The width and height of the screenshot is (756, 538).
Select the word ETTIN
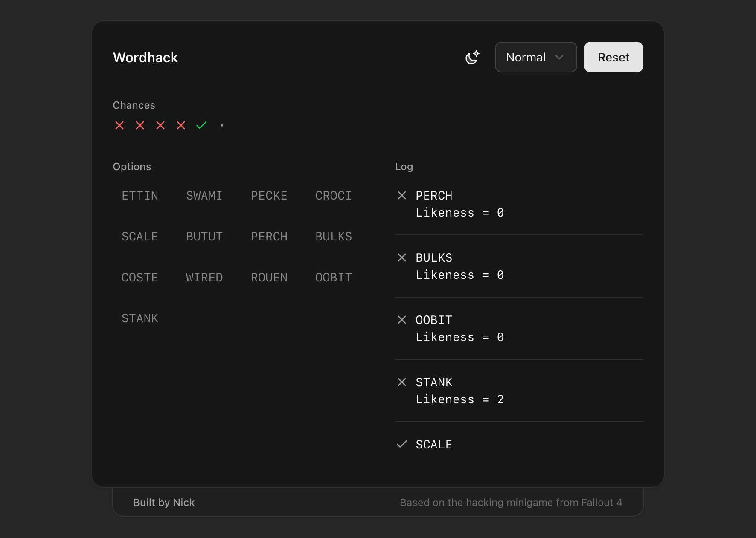point(140,196)
